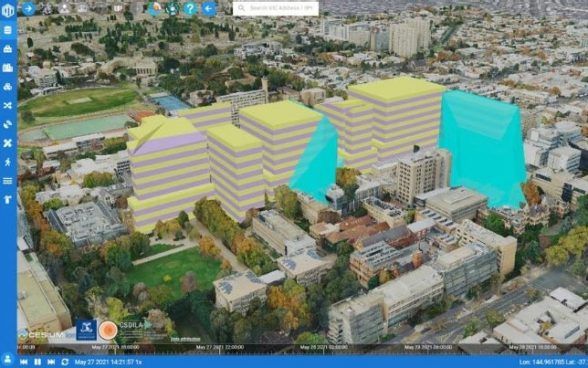
Task: Open the user profile icon at bottom-left
Action: [8, 359]
